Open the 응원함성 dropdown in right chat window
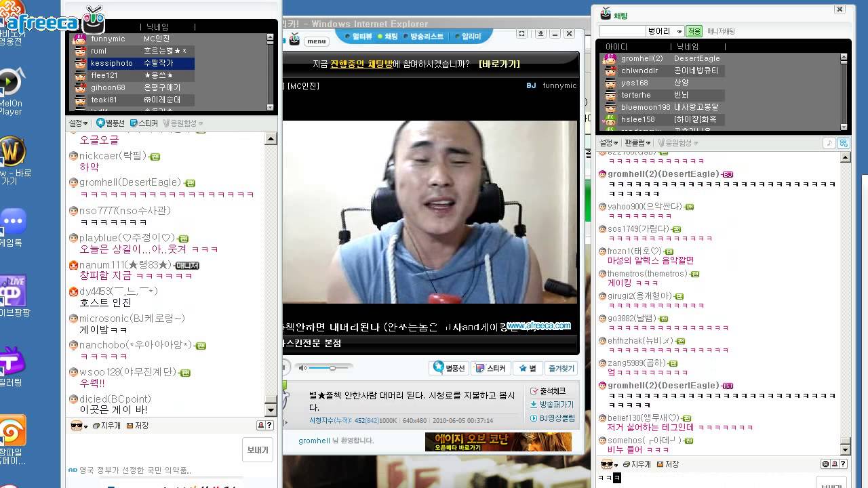 pos(677,143)
